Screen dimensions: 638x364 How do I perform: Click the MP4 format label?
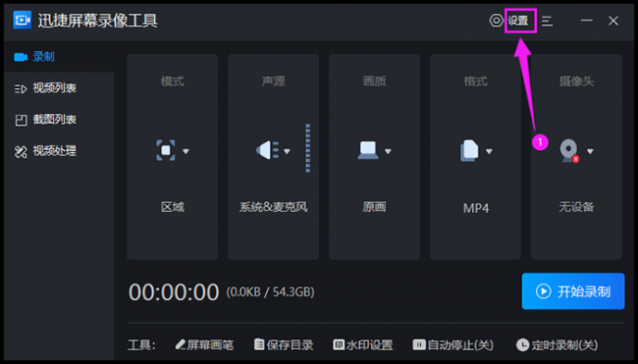476,208
